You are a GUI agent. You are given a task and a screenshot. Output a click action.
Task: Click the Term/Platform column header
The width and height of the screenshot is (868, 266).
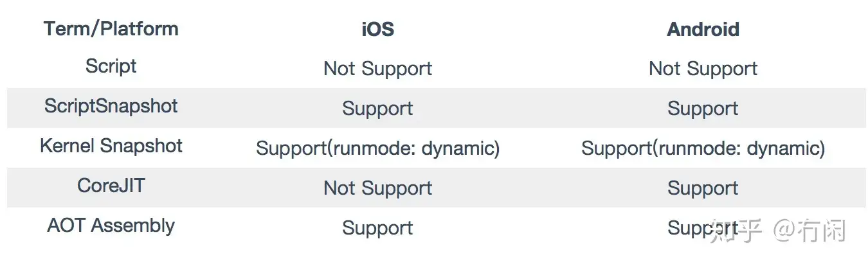pyautogui.click(x=111, y=29)
